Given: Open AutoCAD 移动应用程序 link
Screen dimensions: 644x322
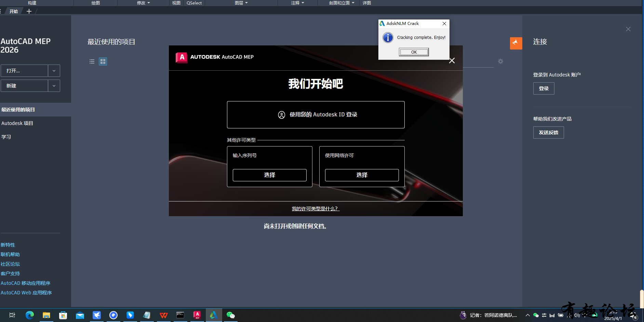Looking at the screenshot, I should (x=26, y=283).
